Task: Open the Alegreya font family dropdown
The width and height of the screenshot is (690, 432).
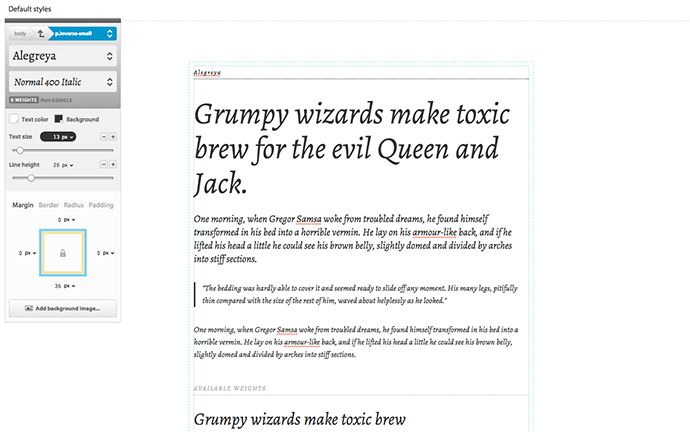Action: pos(63,57)
